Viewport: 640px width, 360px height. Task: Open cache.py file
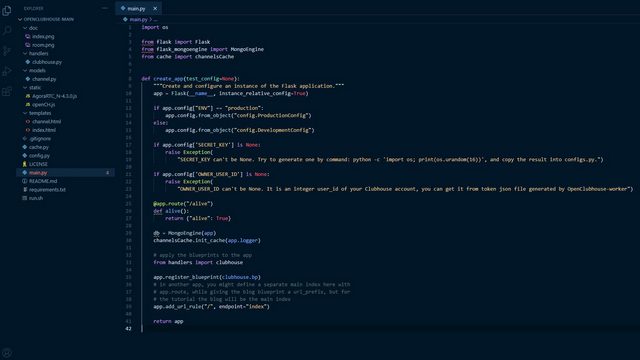coord(38,147)
